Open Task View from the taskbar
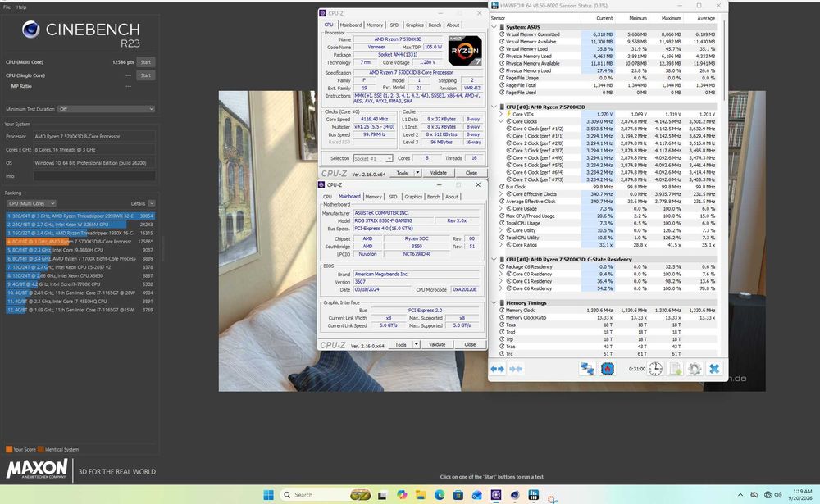 coord(382,495)
